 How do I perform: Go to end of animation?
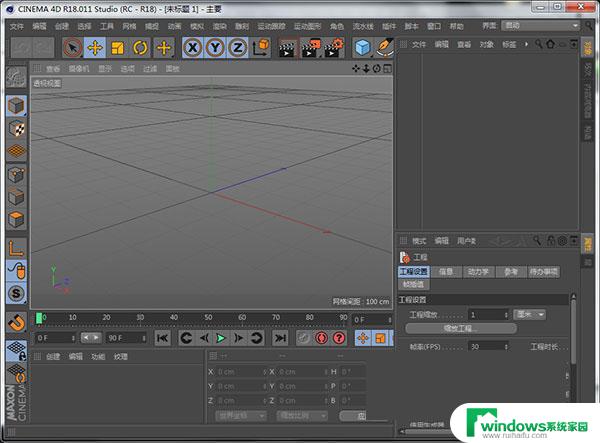pyautogui.click(x=280, y=338)
